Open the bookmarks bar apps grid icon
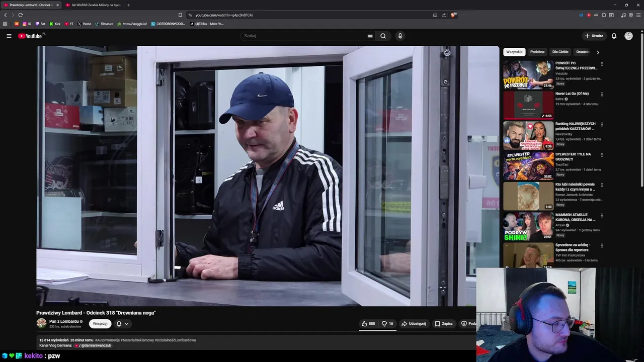This screenshot has width=644, height=362. tap(5, 24)
